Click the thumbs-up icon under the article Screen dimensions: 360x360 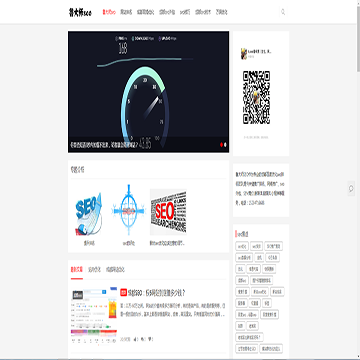[135, 339]
